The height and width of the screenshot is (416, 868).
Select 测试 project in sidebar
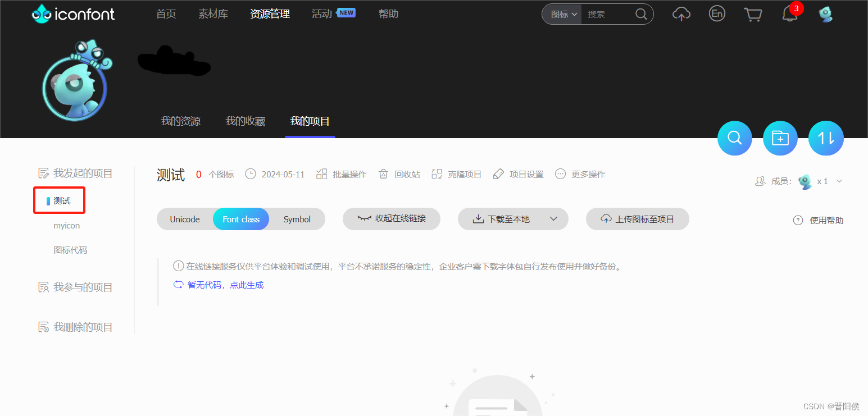(62, 200)
